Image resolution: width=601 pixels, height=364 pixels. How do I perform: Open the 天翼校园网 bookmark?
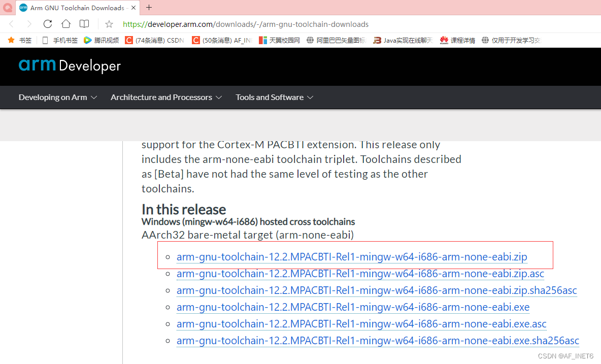tap(279, 40)
